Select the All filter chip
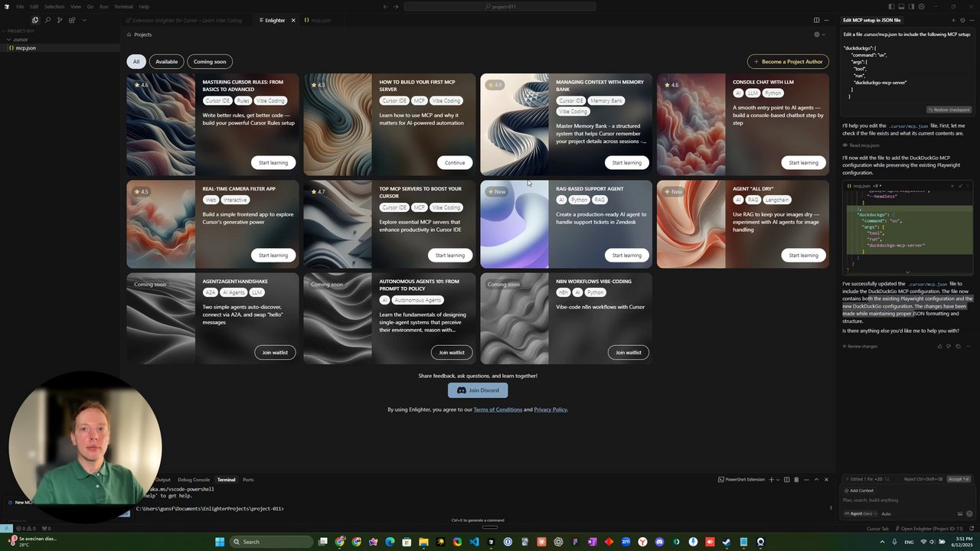The image size is (980, 551). click(x=136, y=61)
